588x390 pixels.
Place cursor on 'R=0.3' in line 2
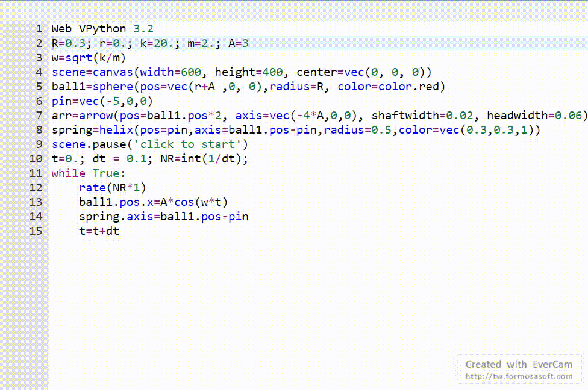[69, 43]
